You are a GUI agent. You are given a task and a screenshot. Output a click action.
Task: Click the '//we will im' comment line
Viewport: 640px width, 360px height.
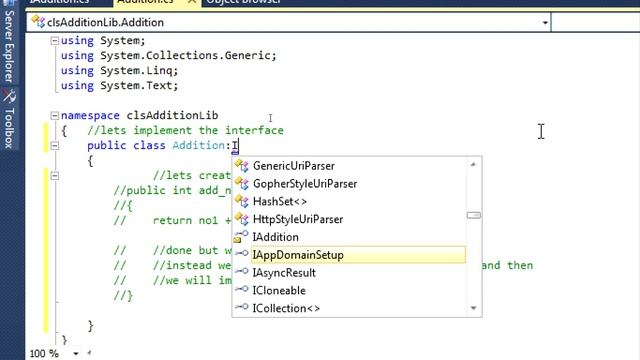coord(172,280)
